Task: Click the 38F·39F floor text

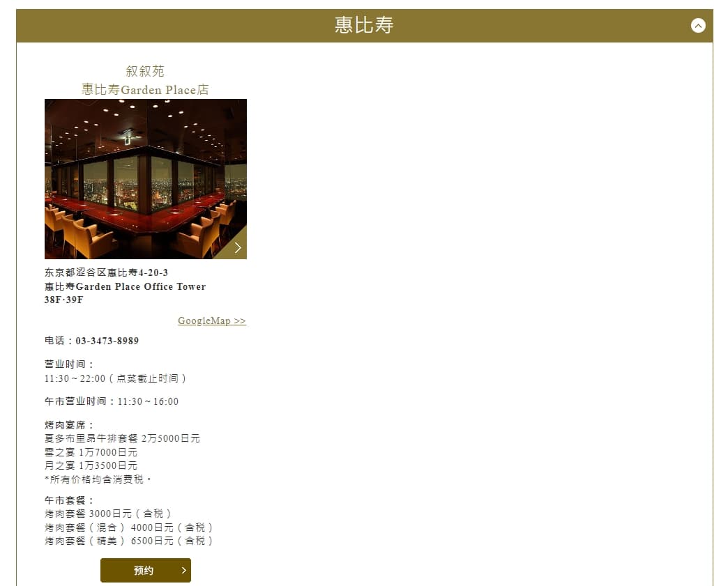Action: point(63,300)
